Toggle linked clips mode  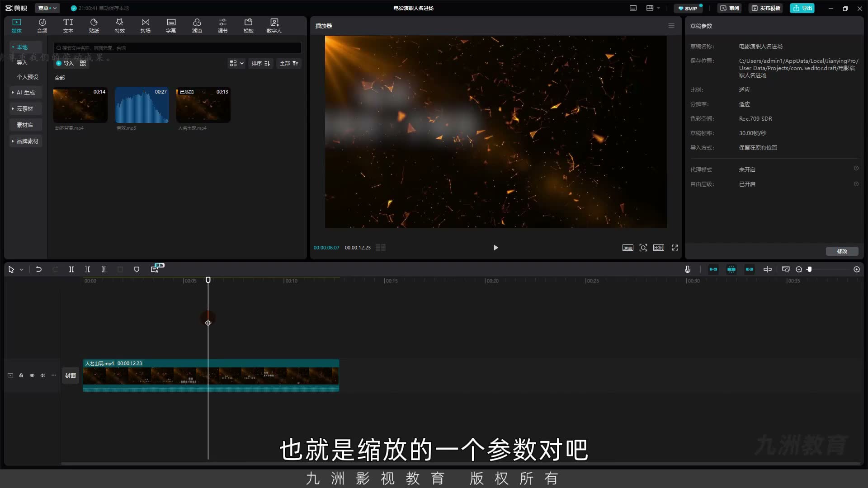point(750,269)
